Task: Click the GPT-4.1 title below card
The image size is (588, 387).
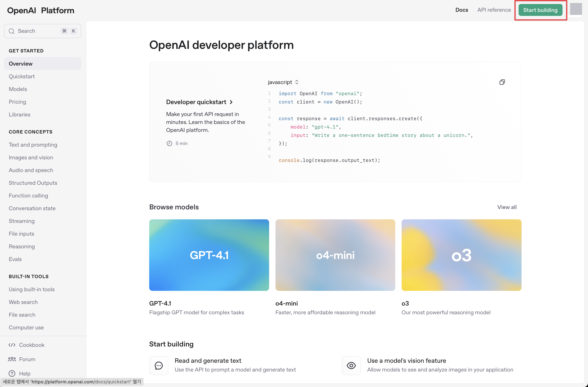Action: point(160,303)
